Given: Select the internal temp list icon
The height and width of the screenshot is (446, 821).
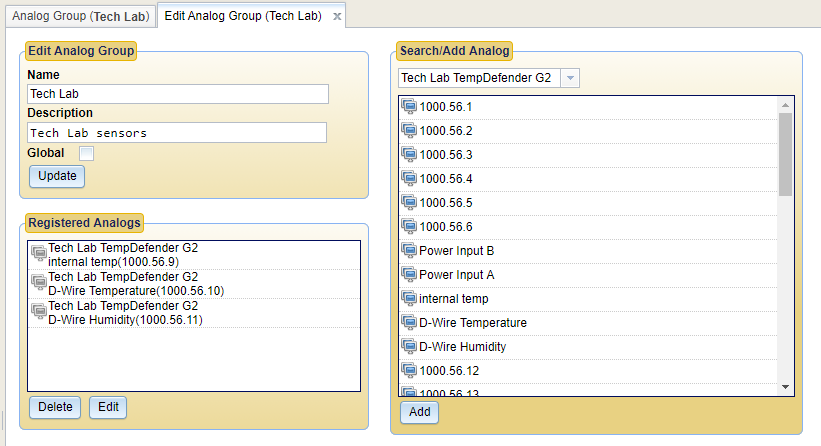Looking at the screenshot, I should click(x=409, y=298).
